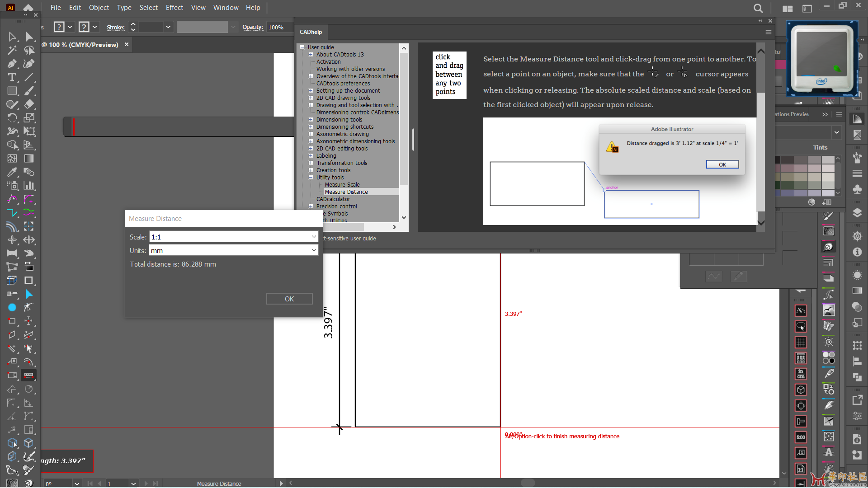Viewport: 868px width, 488px height.
Task: Select the Mesh tool
Action: (x=12, y=159)
